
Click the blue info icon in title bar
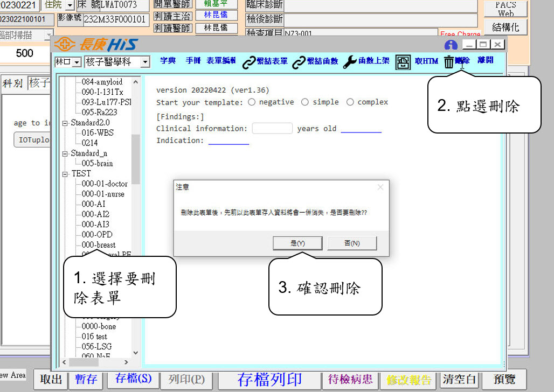[x=451, y=45]
